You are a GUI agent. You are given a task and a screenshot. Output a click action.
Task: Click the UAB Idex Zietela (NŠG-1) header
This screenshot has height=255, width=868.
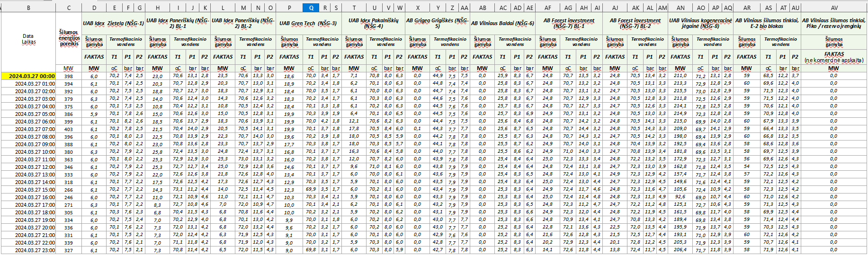click(x=113, y=23)
